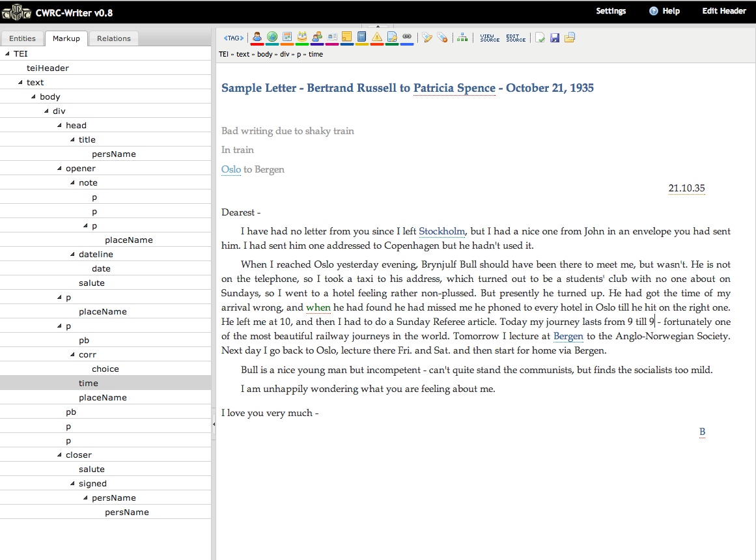Screen dimensions: 756x560
Task: Open Settings in the top bar
Action: (x=611, y=11)
